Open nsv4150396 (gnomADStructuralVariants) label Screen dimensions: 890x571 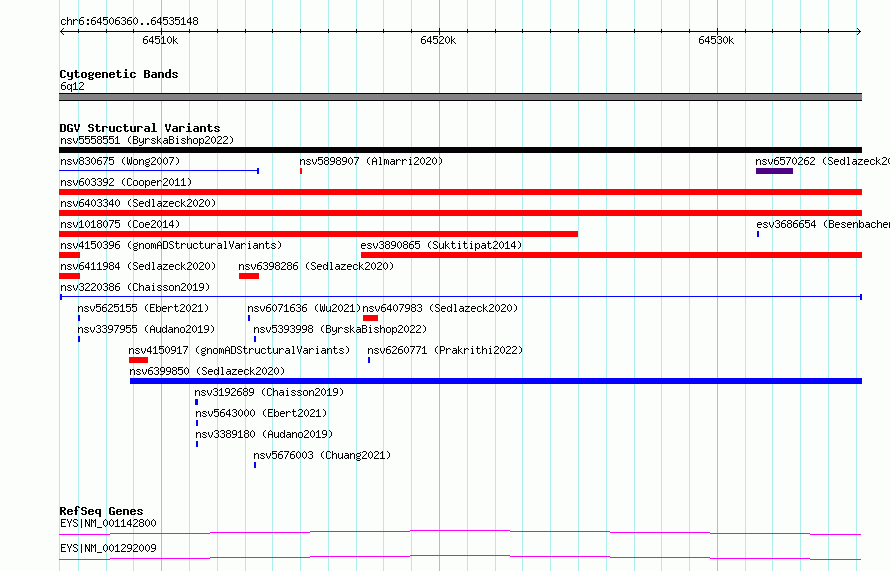tap(171, 245)
